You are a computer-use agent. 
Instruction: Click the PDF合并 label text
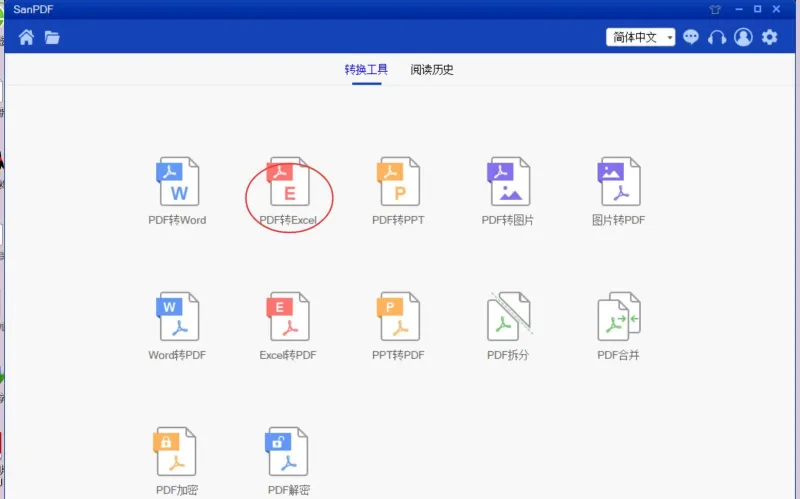click(618, 355)
